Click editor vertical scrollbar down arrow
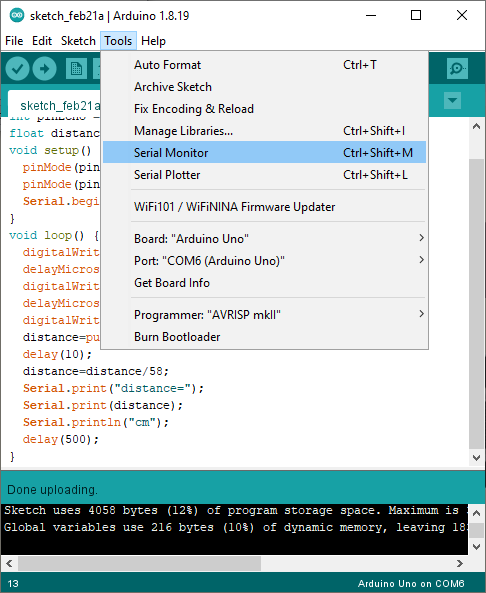486x593 pixels. tap(477, 458)
